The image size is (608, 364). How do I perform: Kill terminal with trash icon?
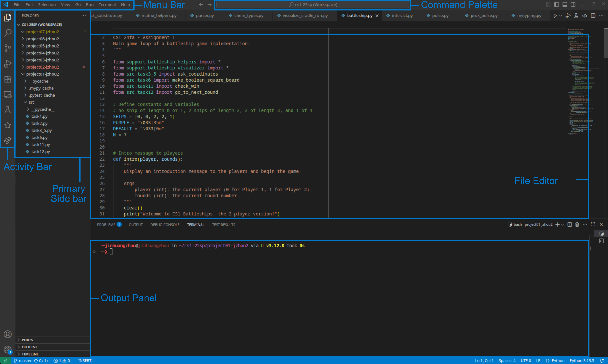577,225
